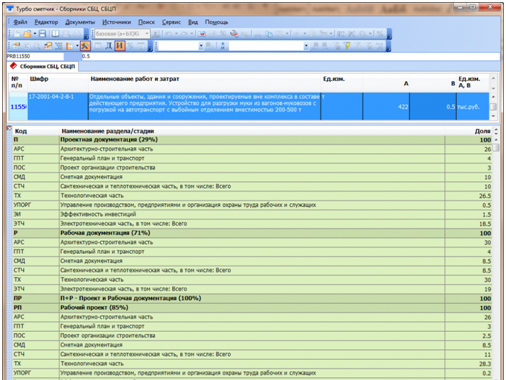This screenshot has width=506, height=380.
Task: Open the dropdown arrow beside the orange document icon
Action: click(x=77, y=46)
